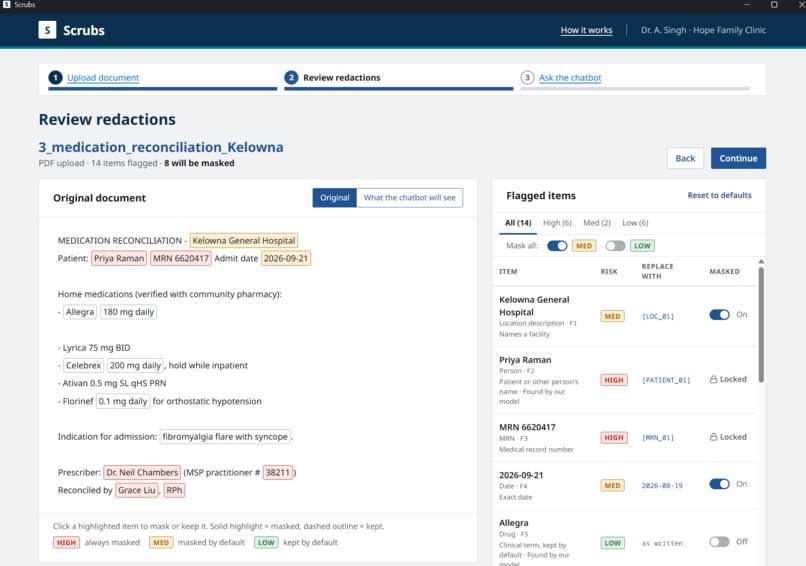Toggle Mask all MED switch
Viewport: 806px width, 566px height.
click(x=557, y=246)
